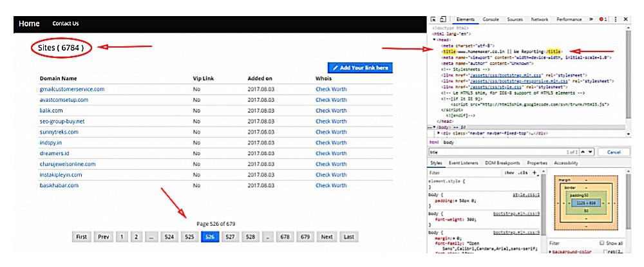Go to pagination page 524
The image size is (644, 267).
click(x=169, y=237)
